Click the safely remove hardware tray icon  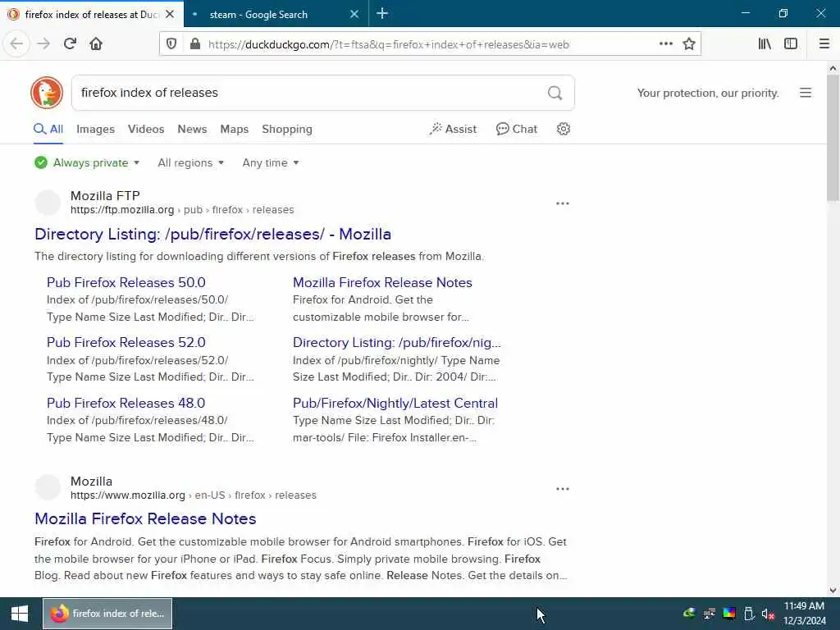click(749, 614)
